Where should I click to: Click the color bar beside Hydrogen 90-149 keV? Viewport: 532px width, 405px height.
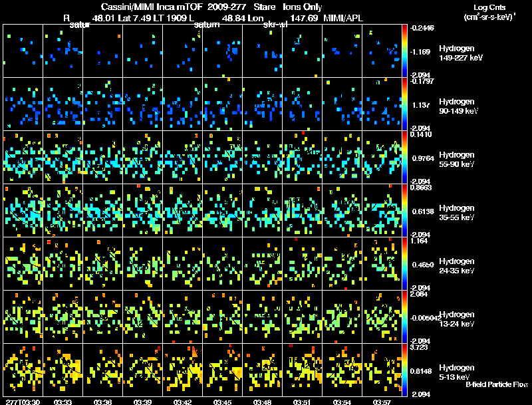(x=404, y=104)
